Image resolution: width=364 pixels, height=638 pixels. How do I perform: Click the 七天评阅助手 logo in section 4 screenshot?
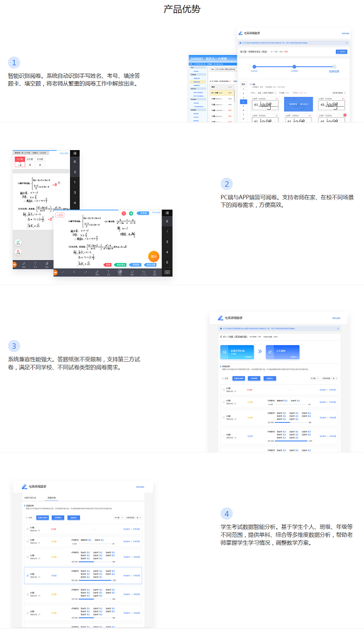34,487
